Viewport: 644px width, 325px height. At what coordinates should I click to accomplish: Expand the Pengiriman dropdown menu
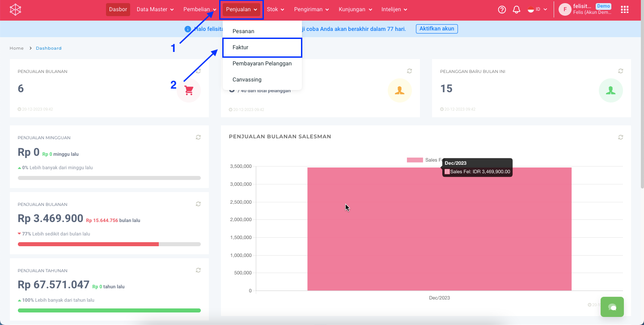point(311,9)
